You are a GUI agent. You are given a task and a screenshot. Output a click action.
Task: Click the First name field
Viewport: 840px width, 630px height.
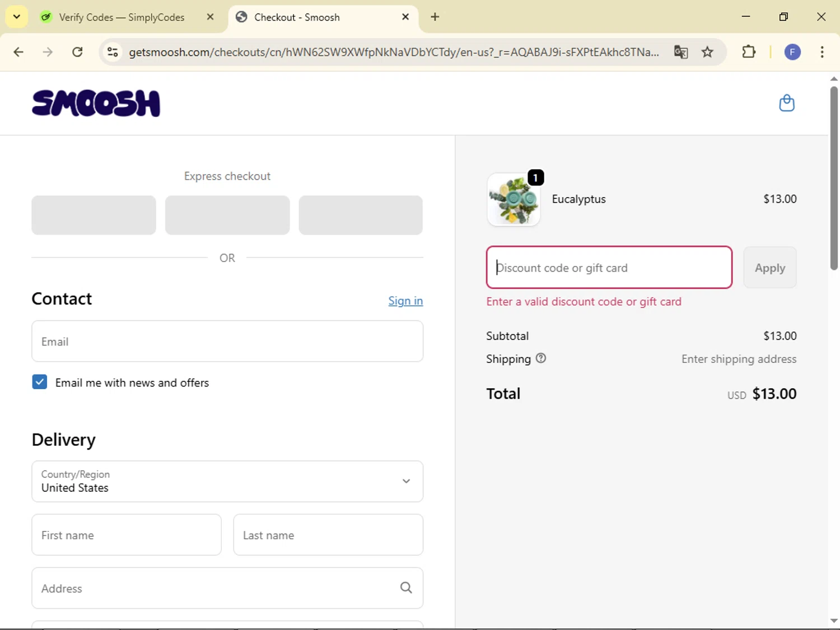pos(127,535)
